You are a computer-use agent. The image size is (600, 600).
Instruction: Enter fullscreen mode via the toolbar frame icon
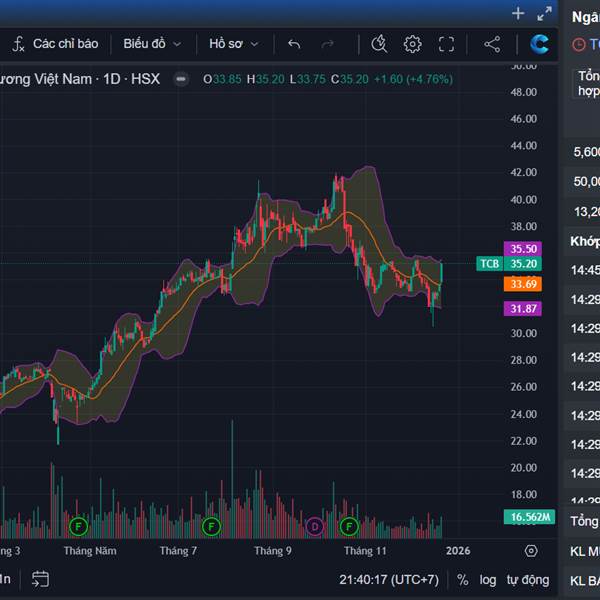(x=446, y=44)
